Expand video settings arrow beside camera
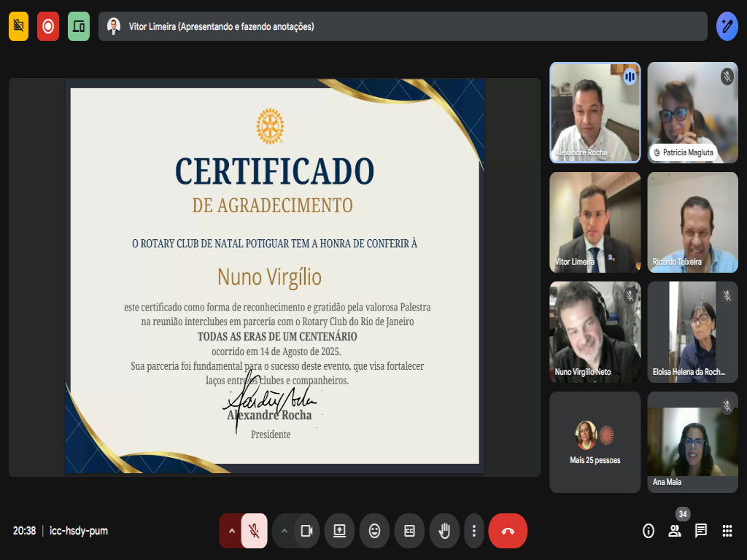This screenshot has height=560, width=747. [284, 531]
